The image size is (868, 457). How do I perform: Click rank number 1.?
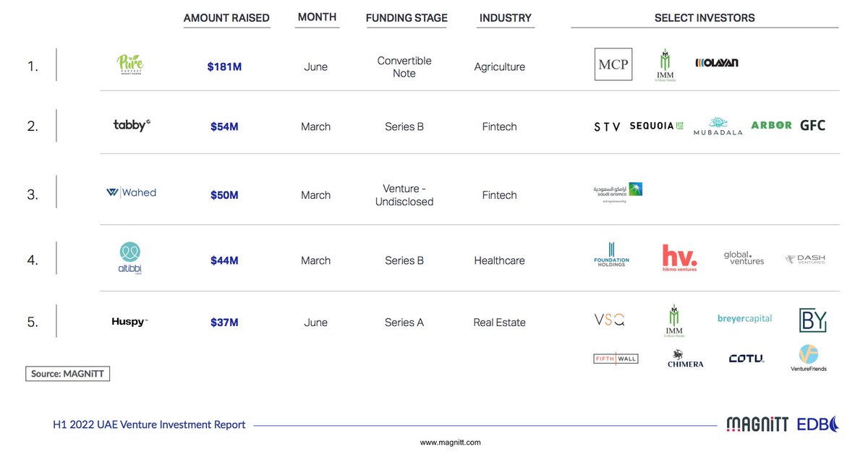click(32, 67)
